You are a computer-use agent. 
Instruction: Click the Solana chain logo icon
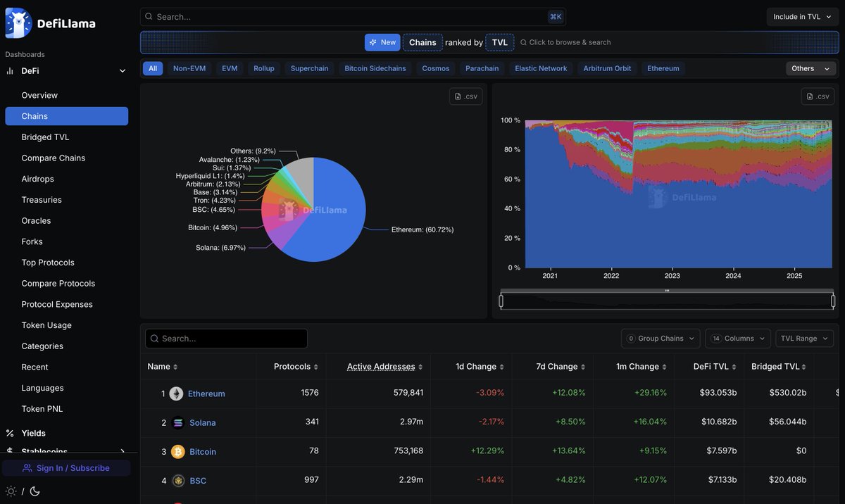(177, 422)
